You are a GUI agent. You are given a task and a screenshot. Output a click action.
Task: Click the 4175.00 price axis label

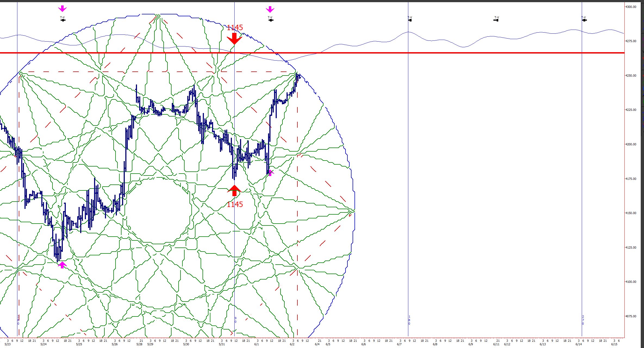[631, 179]
